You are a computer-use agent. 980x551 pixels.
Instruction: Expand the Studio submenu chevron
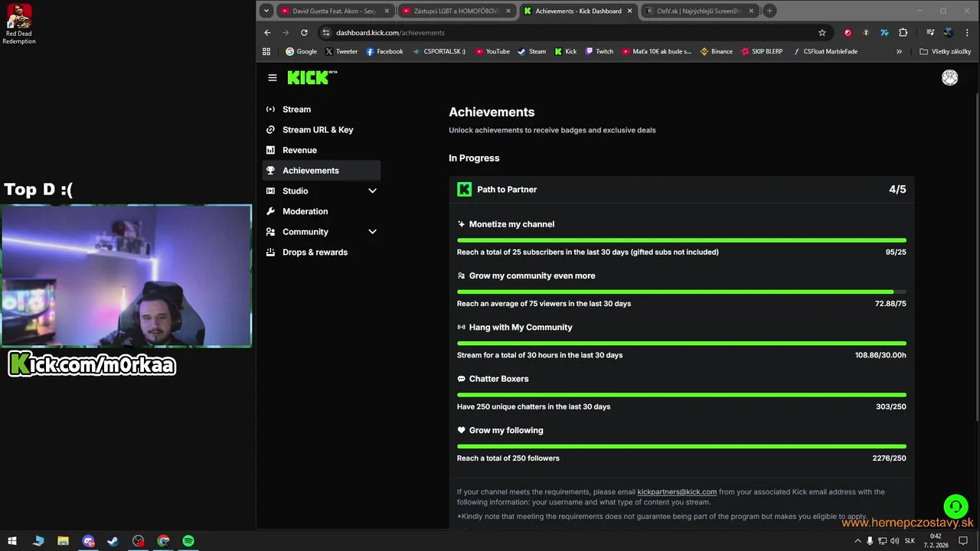click(x=372, y=191)
